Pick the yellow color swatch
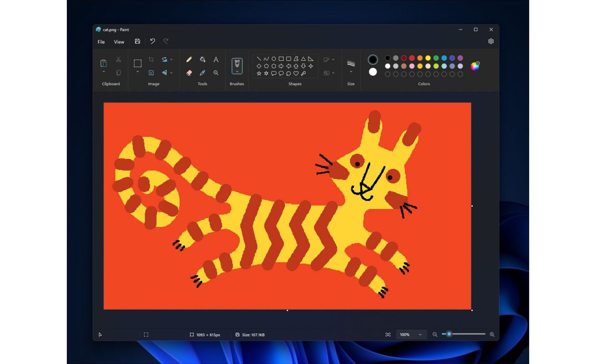596x364 pixels. coord(428,58)
